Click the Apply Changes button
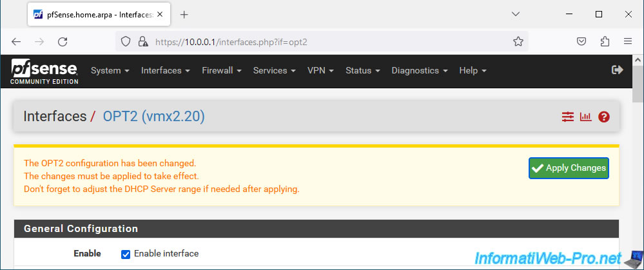Screen dimensions: 644x270 (x=569, y=168)
